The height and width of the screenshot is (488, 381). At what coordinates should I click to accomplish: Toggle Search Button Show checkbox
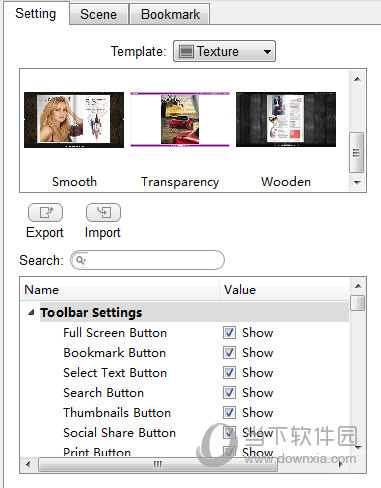click(x=229, y=393)
